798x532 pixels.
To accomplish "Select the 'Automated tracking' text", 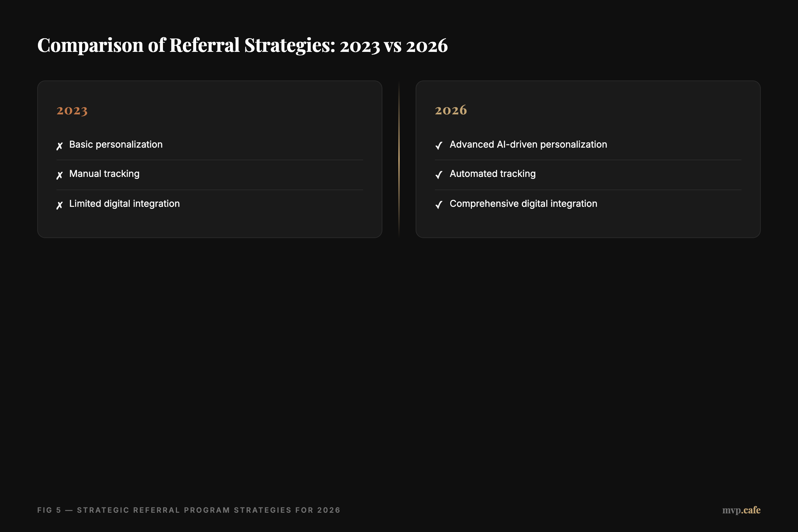I will pyautogui.click(x=493, y=174).
